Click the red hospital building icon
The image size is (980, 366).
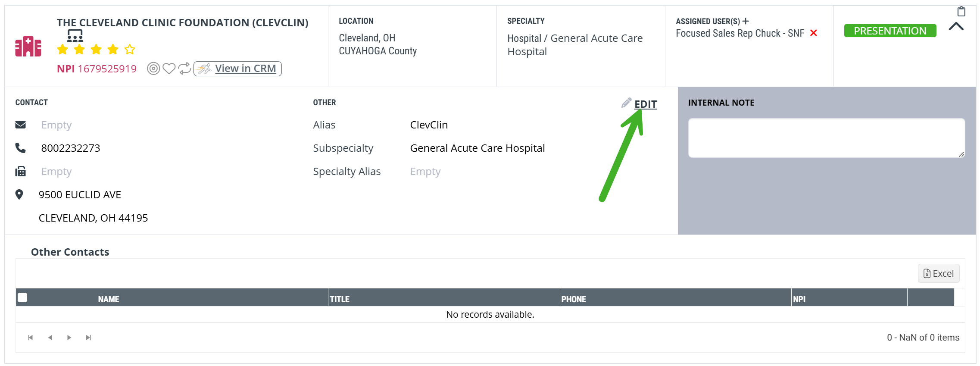click(28, 46)
